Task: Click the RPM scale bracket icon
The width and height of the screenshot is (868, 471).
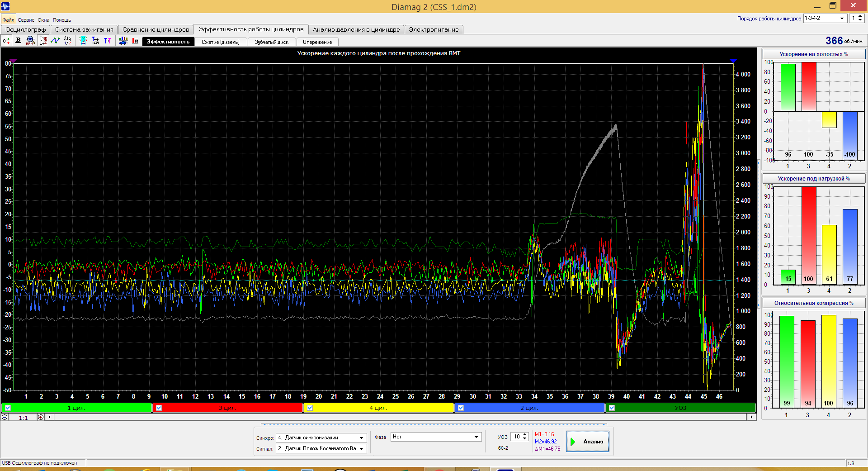Action: tap(43, 41)
